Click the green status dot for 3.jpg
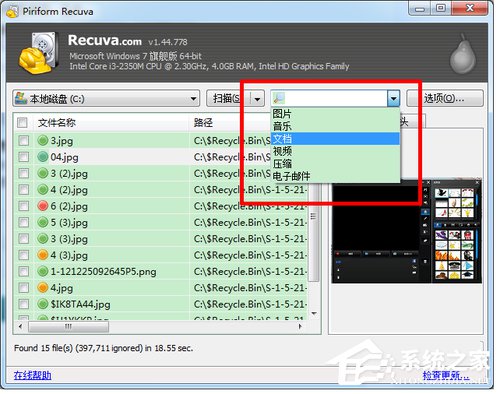 43,140
